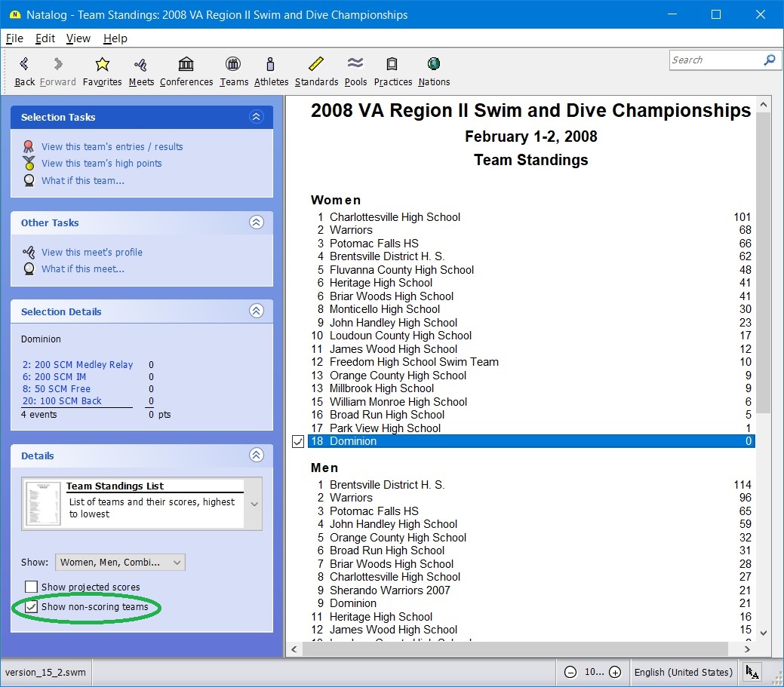Open the File menu
Viewport: 784px width, 687px height.
pos(14,38)
